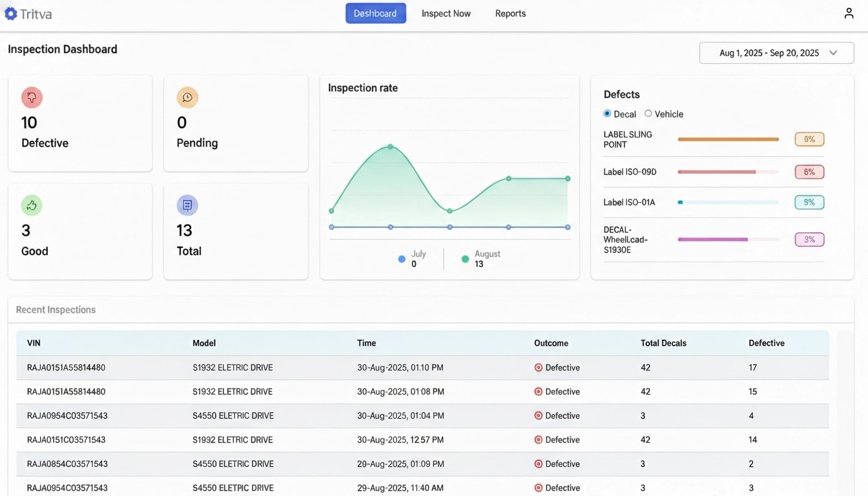Select the Decal radio button

click(606, 114)
